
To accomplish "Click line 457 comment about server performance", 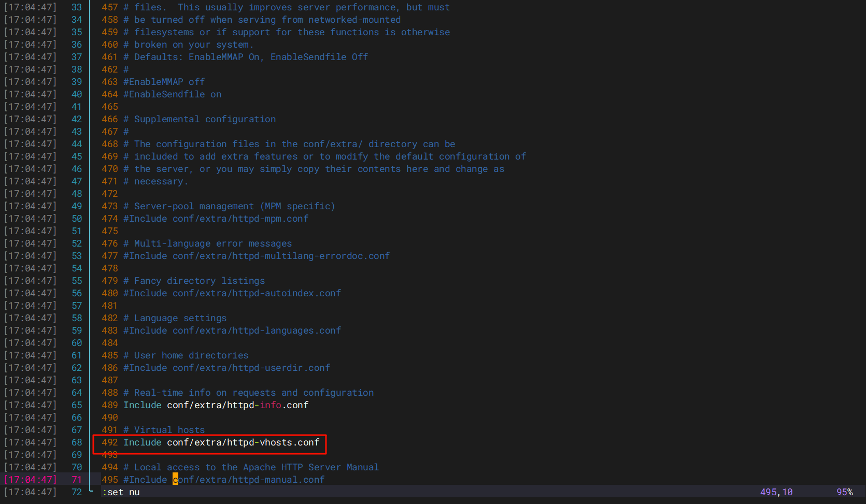I will point(287,7).
